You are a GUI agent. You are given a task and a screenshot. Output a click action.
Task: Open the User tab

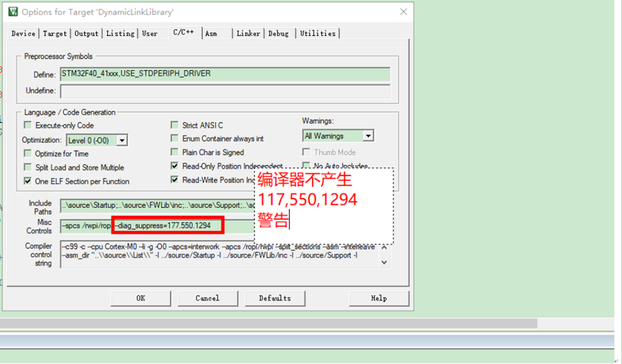click(x=150, y=33)
